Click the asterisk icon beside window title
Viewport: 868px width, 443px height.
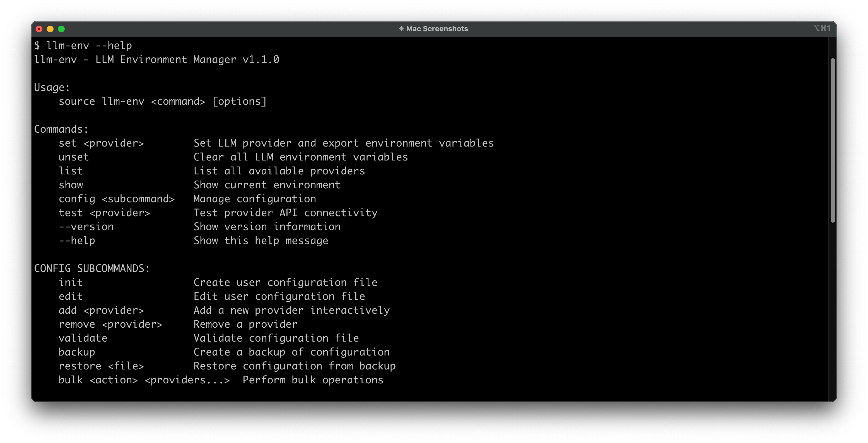pos(401,29)
